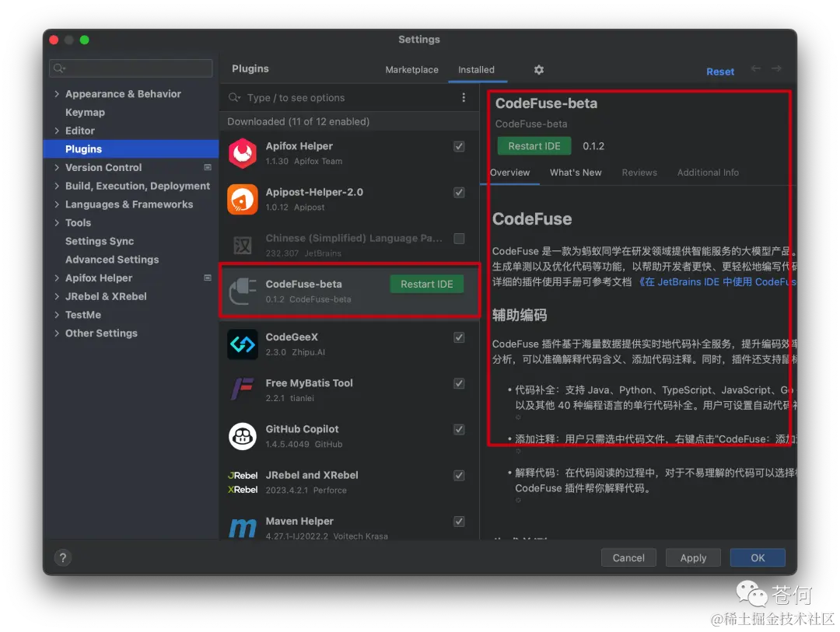This screenshot has width=840, height=632.
Task: Expand the Tools settings section
Action: 57,222
